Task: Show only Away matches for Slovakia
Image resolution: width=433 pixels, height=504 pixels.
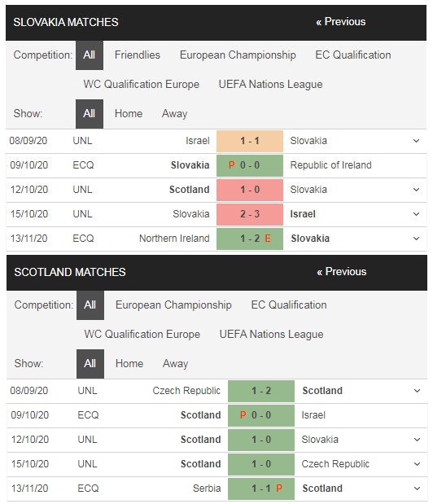Action: tap(174, 113)
